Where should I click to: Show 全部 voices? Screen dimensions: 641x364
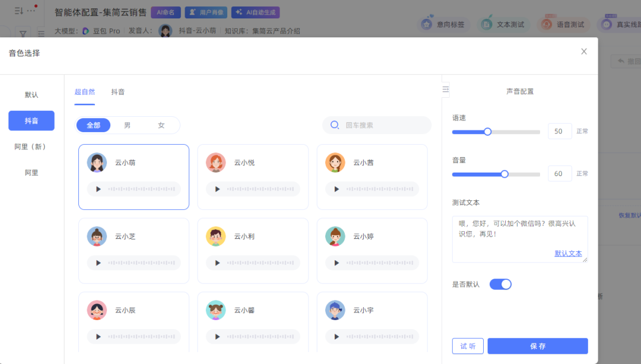(94, 125)
